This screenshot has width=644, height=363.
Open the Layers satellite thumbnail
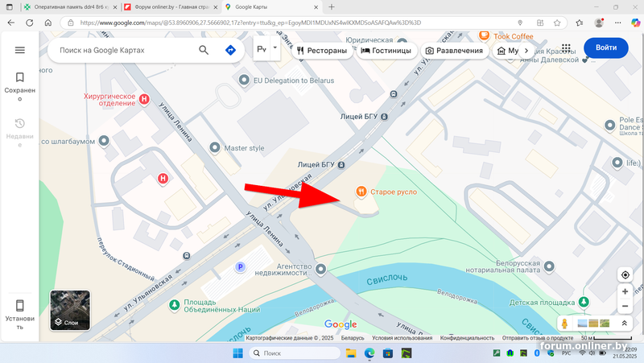tap(70, 310)
